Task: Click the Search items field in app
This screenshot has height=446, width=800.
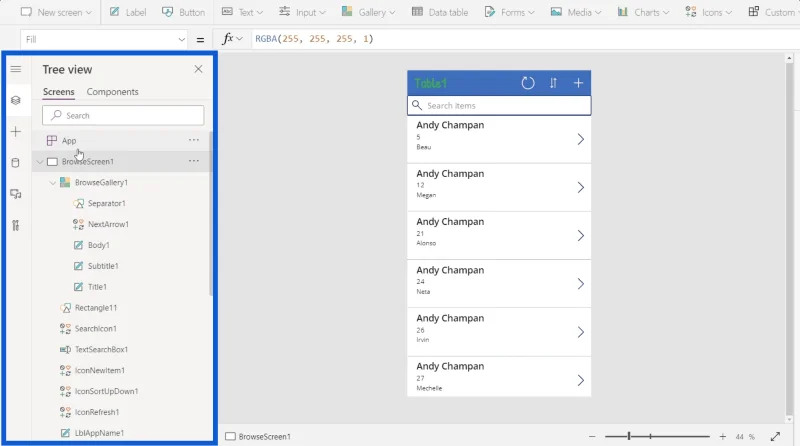Action: click(499, 106)
